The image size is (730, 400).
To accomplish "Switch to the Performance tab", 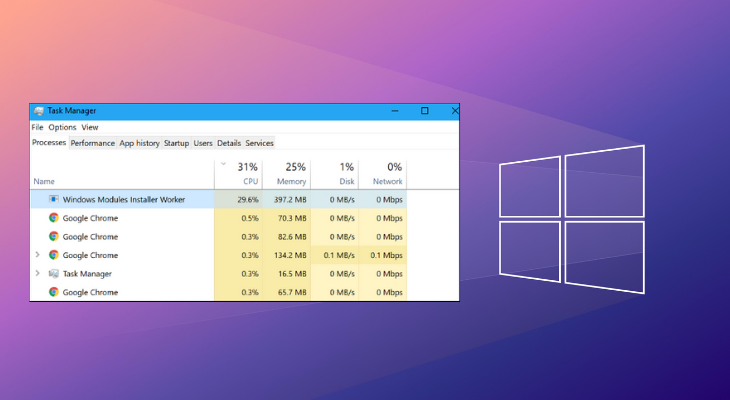I will (93, 143).
